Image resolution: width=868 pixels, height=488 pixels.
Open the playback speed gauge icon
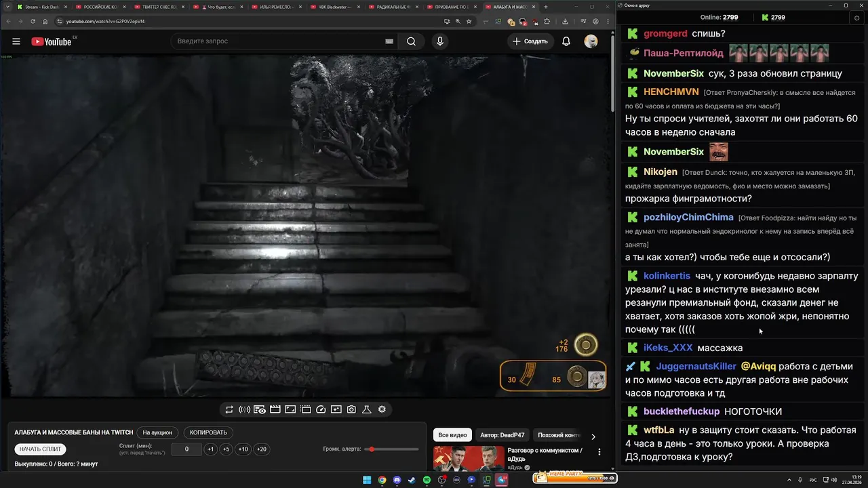point(321,409)
